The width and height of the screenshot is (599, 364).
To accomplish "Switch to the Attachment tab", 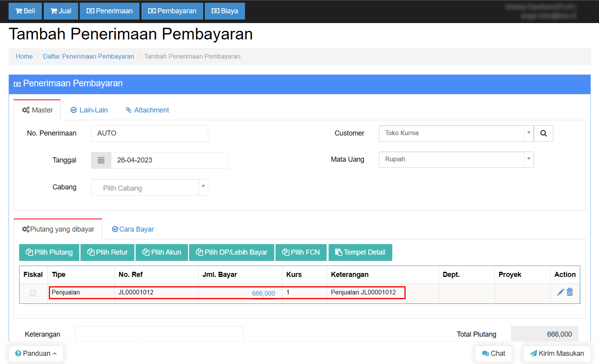I will (x=147, y=110).
